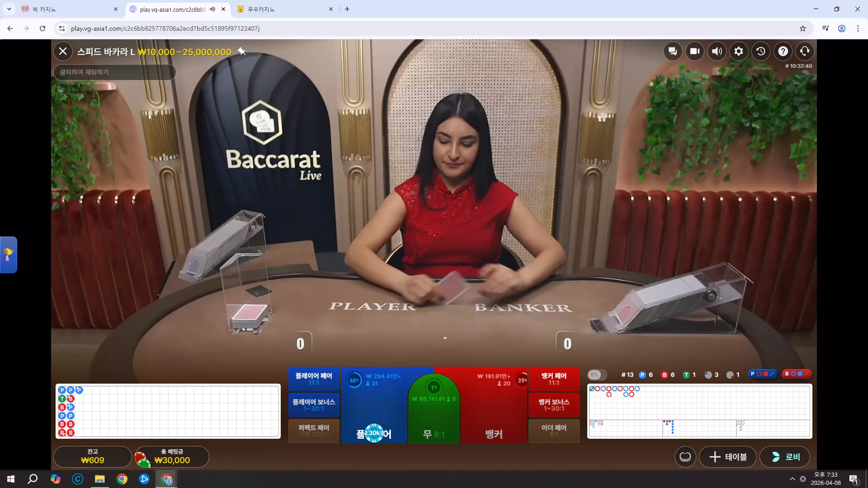The height and width of the screenshot is (488, 868).
Task: Open the tab search dropdown arrow
Action: click(9, 9)
